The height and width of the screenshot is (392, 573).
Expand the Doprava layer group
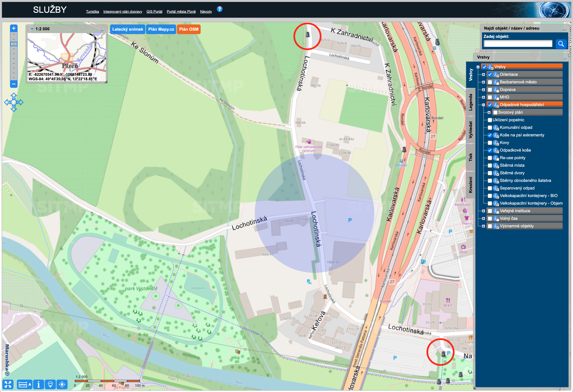tap(483, 90)
